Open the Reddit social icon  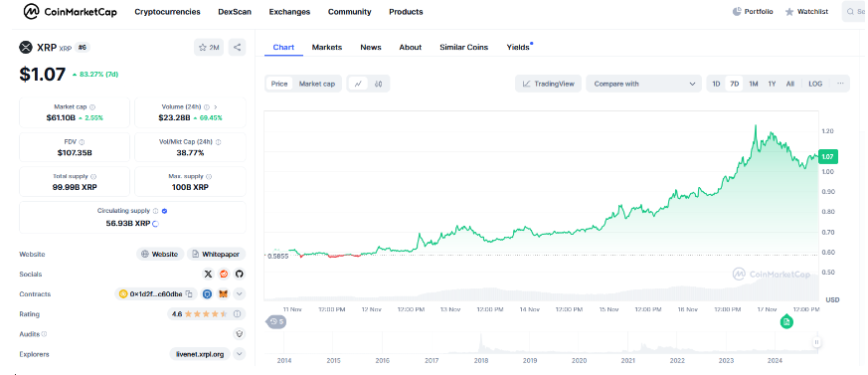224,275
